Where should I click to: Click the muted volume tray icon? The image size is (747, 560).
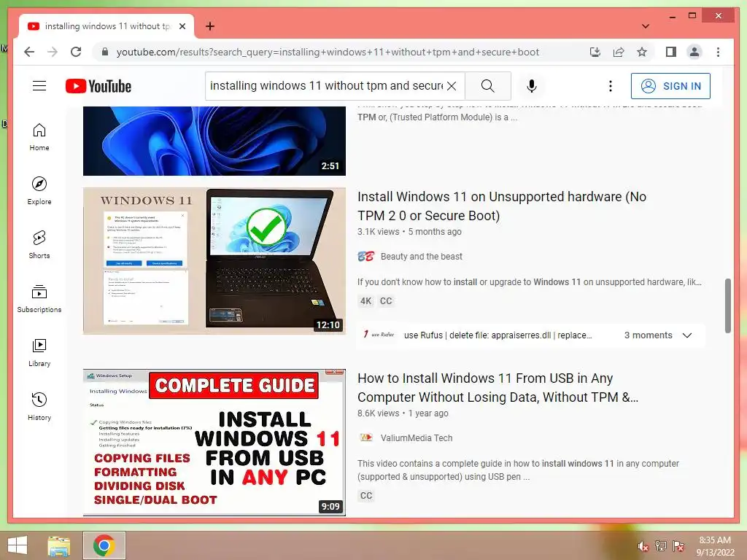coord(643,546)
